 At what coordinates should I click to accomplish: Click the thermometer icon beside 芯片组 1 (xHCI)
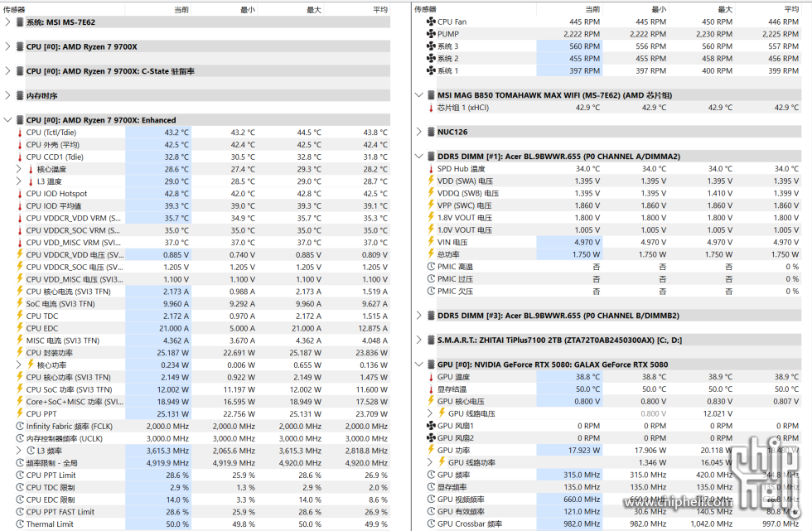431,108
